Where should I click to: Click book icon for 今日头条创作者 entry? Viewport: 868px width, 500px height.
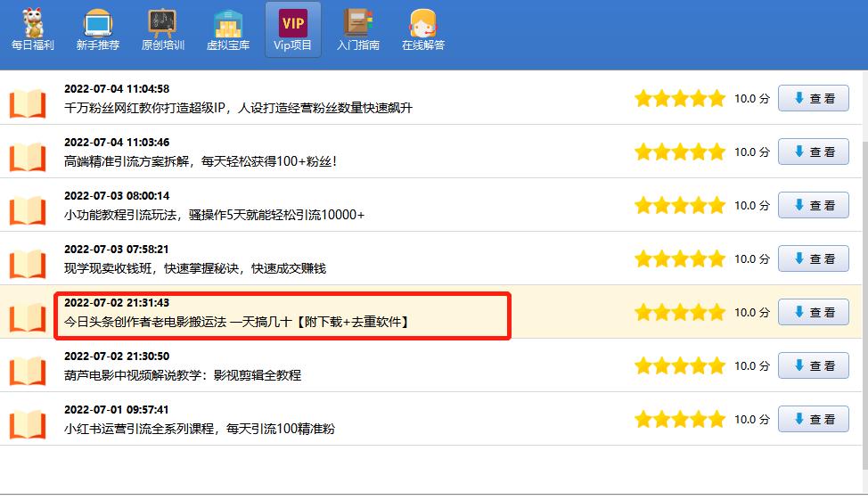(x=27, y=317)
